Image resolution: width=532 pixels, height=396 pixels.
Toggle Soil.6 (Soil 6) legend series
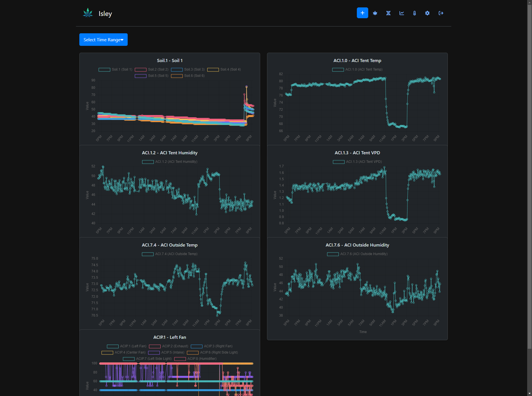(x=188, y=76)
